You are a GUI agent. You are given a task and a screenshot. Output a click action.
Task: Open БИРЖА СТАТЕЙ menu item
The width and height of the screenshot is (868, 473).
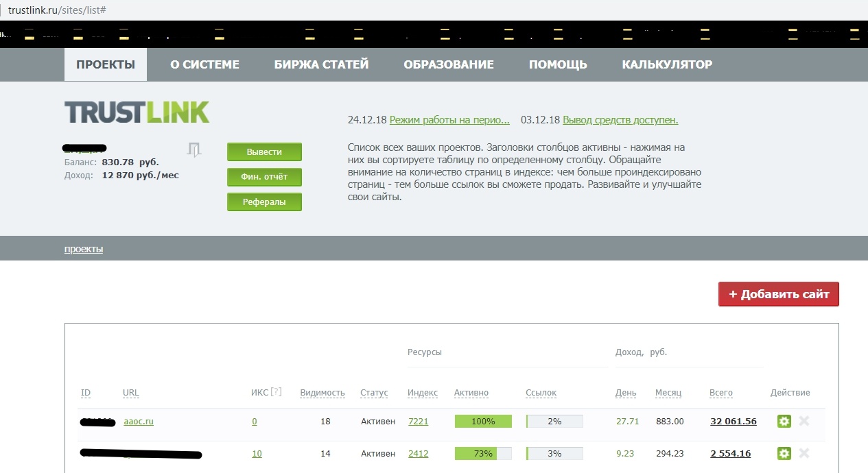pos(321,64)
